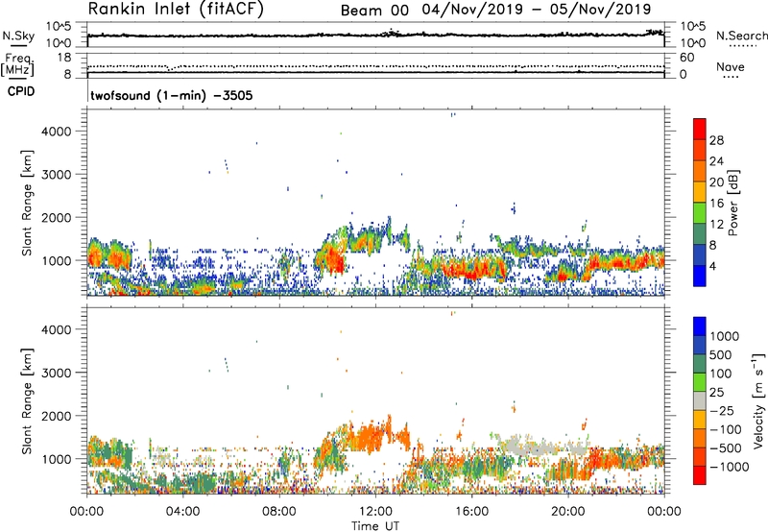This screenshot has height=532, width=768.
Task: Click the 'CPID' label
Action: click(x=21, y=91)
